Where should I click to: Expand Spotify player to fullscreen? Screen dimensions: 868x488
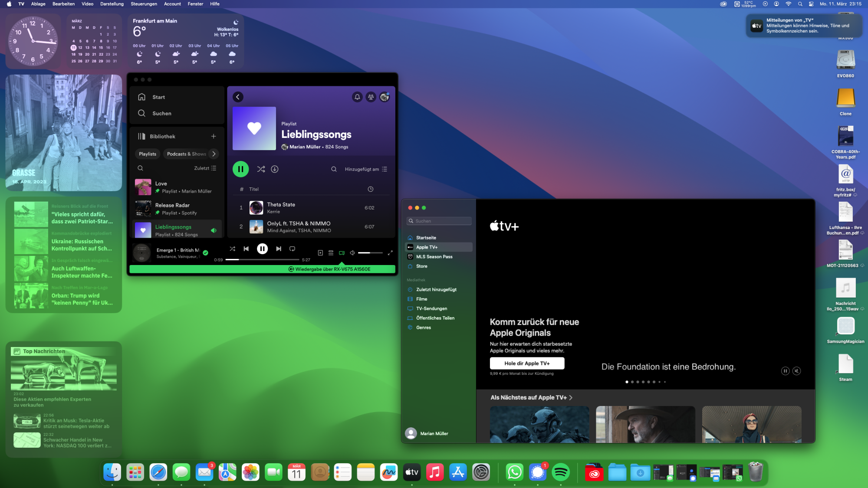pyautogui.click(x=390, y=253)
